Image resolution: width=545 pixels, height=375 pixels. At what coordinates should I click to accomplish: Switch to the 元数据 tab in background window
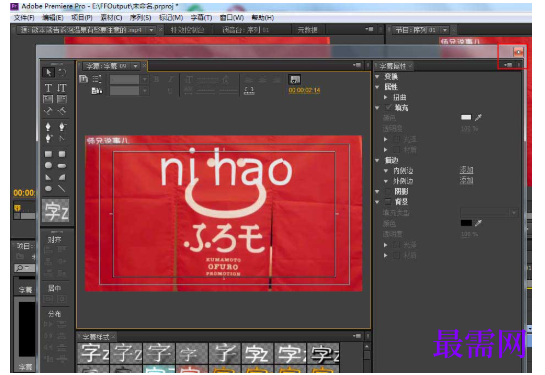click(x=307, y=30)
